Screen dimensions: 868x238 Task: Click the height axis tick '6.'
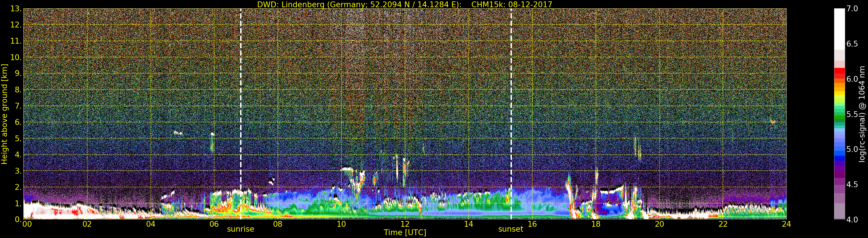pos(18,122)
